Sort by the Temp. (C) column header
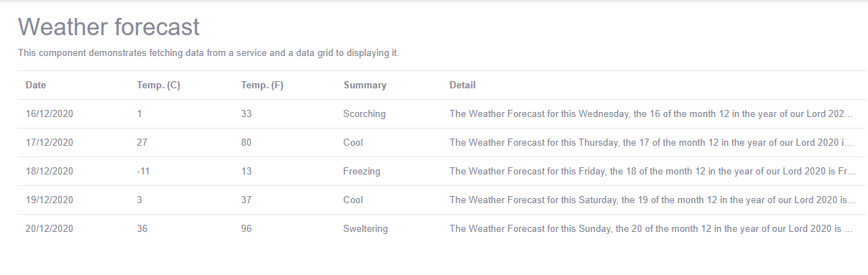This screenshot has height=275, width=868. tap(158, 85)
